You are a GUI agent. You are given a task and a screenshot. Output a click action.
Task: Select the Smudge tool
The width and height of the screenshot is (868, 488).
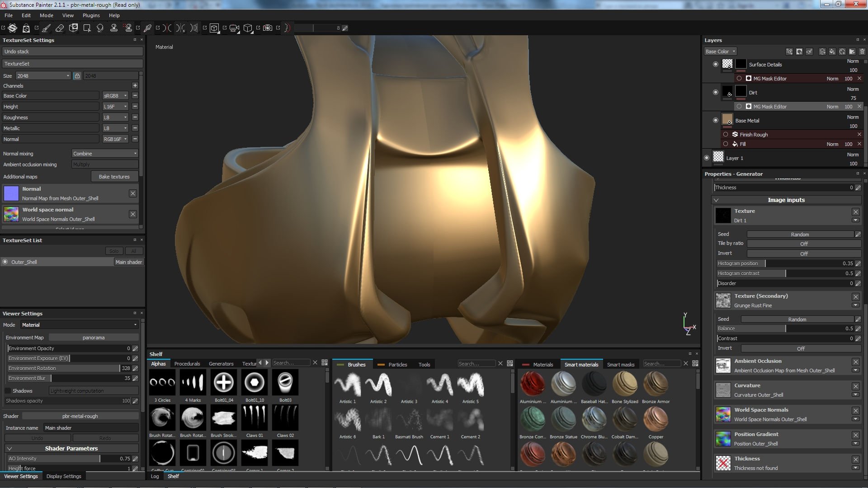coord(100,28)
